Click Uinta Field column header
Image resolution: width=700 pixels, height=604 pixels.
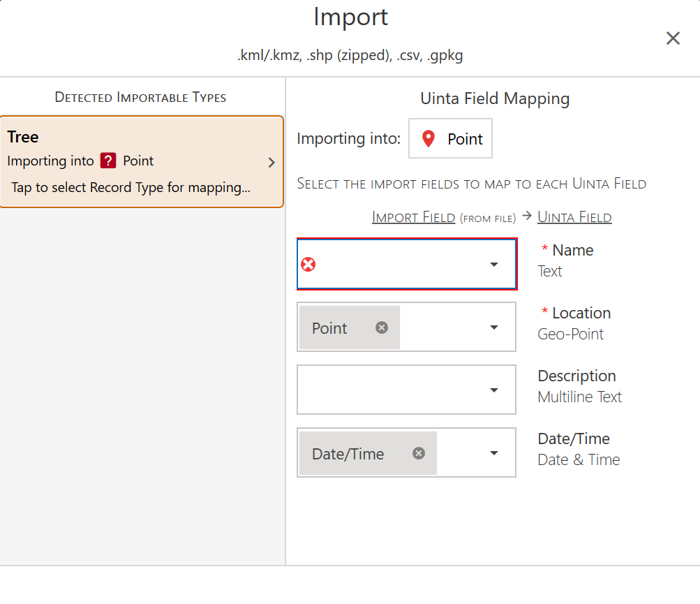574,217
